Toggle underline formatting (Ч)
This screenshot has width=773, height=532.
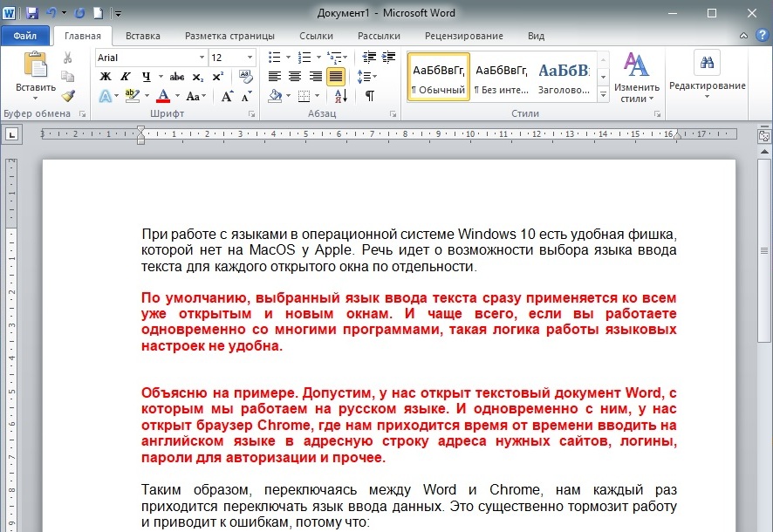[146, 77]
